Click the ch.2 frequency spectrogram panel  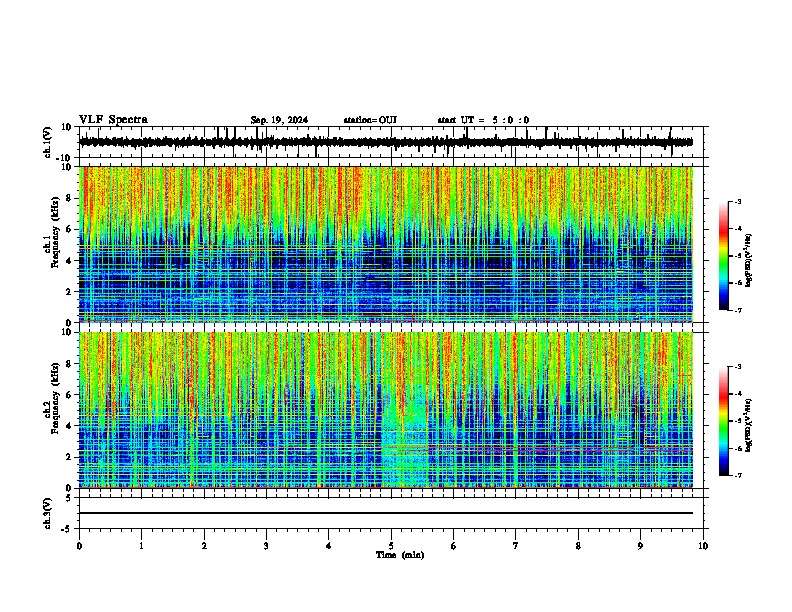point(386,410)
